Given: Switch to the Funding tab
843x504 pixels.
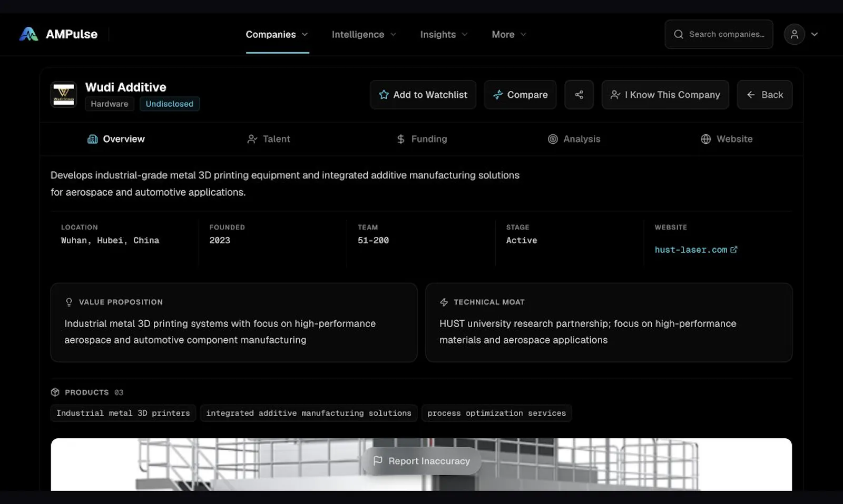Looking at the screenshot, I should click(421, 139).
